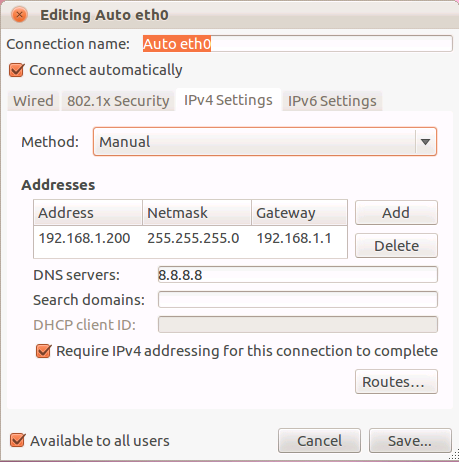Image resolution: width=459 pixels, height=462 pixels.
Task: Click the Netmask column header
Action: pyautogui.click(x=197, y=213)
